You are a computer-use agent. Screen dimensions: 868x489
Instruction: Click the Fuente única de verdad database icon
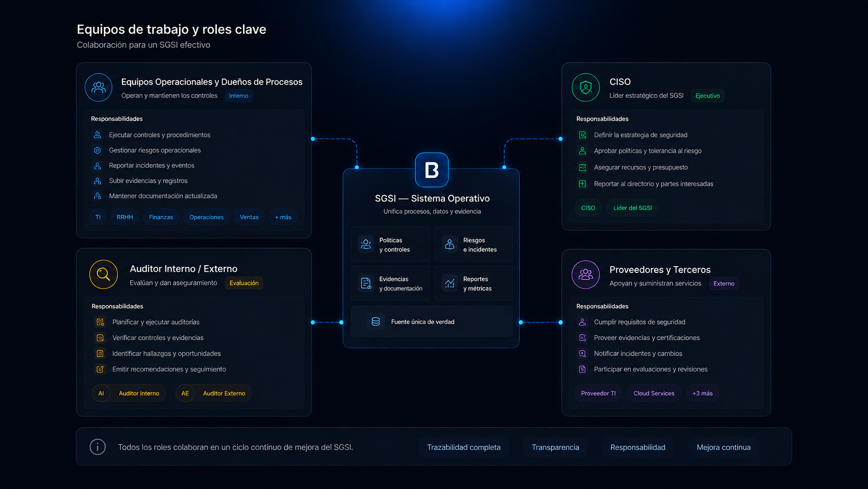[376, 322]
